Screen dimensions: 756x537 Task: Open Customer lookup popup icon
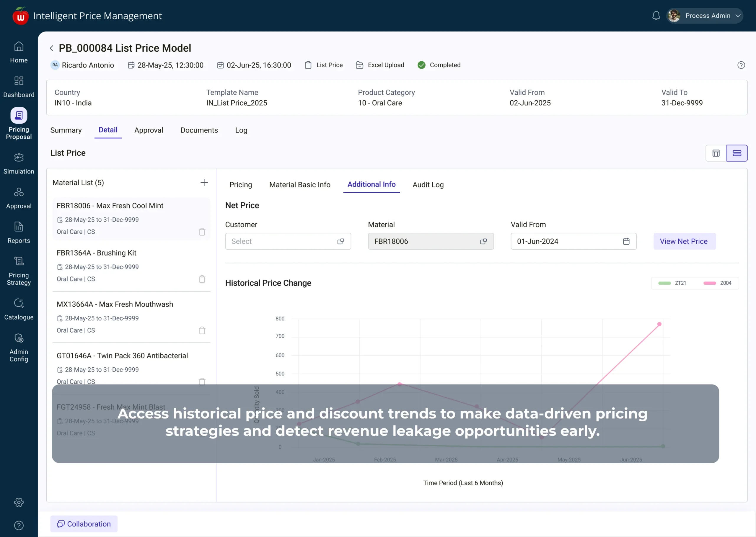pos(340,241)
